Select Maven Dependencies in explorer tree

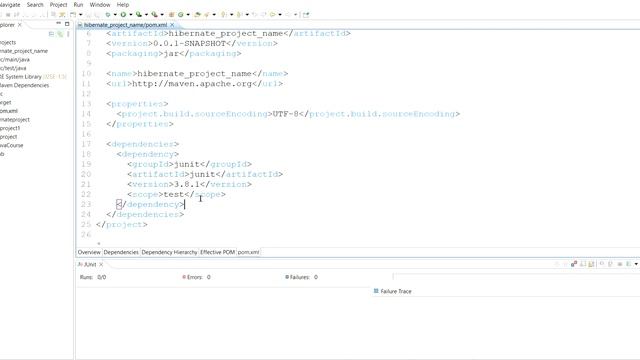tap(24, 85)
